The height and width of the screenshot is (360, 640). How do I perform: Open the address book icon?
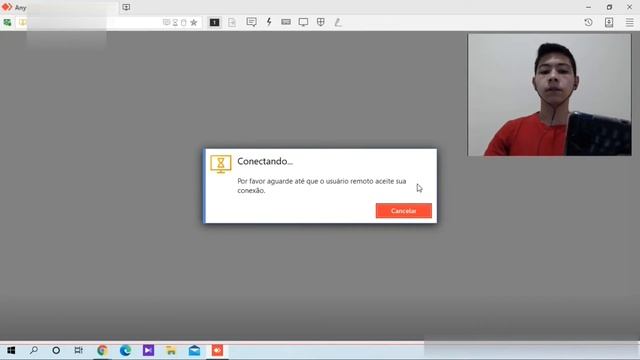tap(609, 22)
